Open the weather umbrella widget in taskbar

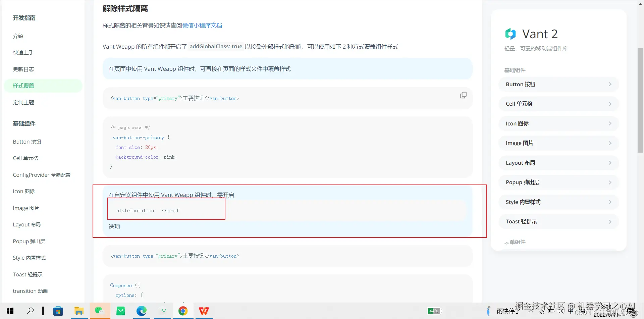point(488,311)
